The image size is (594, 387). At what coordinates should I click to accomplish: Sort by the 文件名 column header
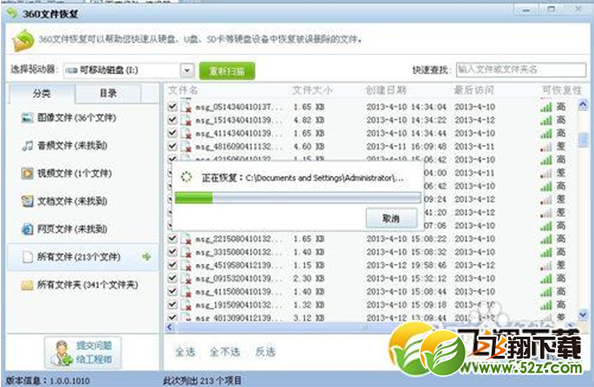pos(183,90)
